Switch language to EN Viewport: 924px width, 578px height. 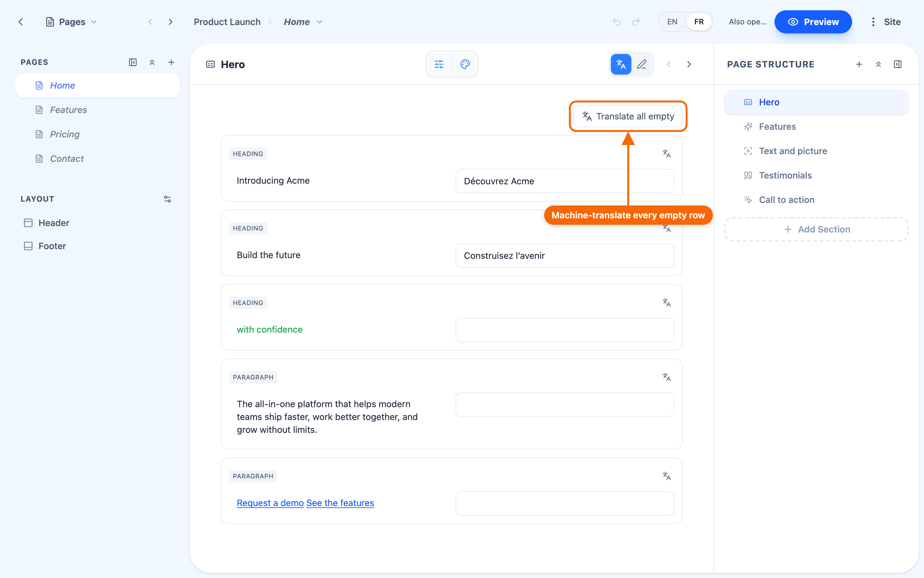672,22
